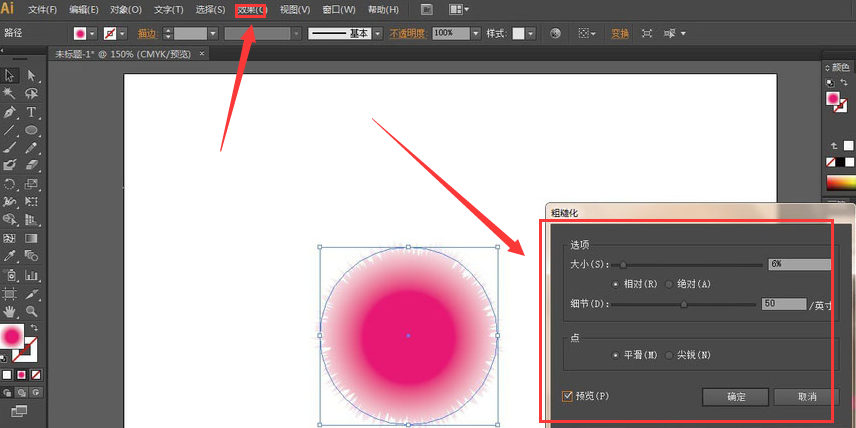The height and width of the screenshot is (428, 856).
Task: Open the stroke color dropdown in control bar
Action: click(122, 34)
